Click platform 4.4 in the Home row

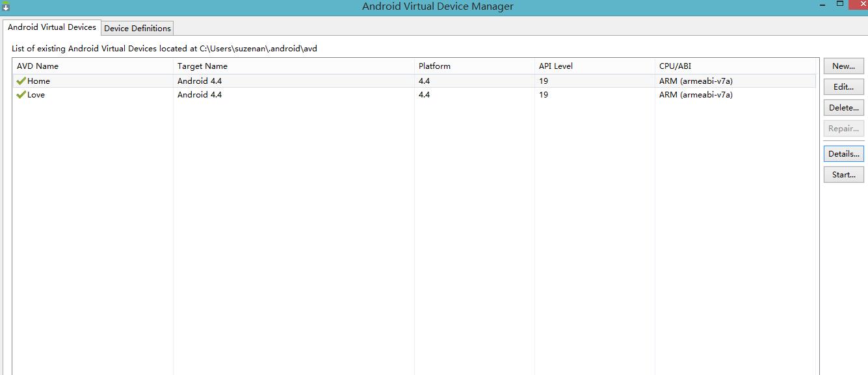[424, 81]
